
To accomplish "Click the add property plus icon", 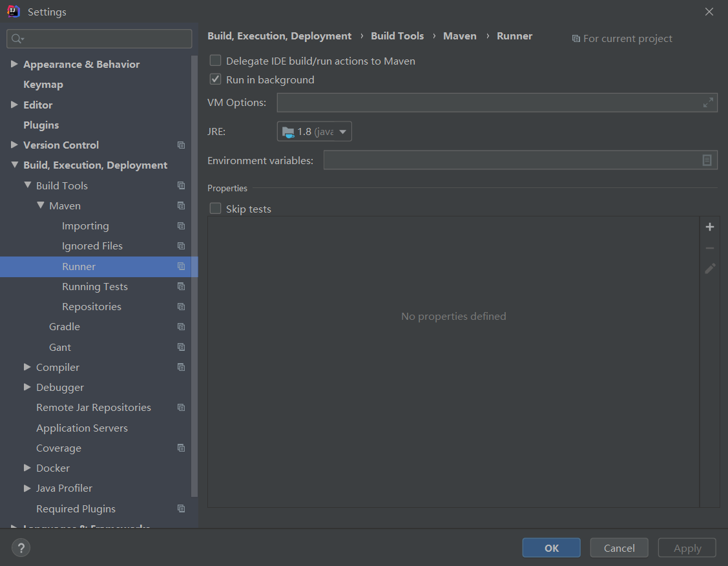I will [x=709, y=227].
